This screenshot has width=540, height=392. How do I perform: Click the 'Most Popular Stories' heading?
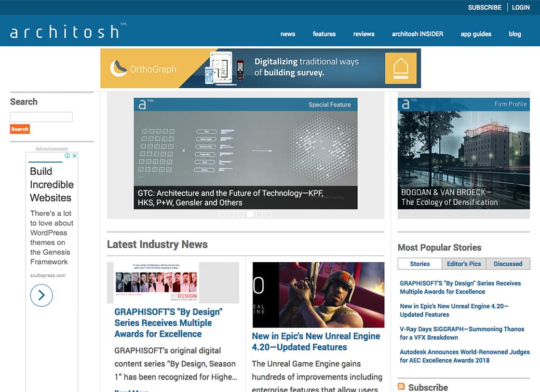[x=439, y=247]
